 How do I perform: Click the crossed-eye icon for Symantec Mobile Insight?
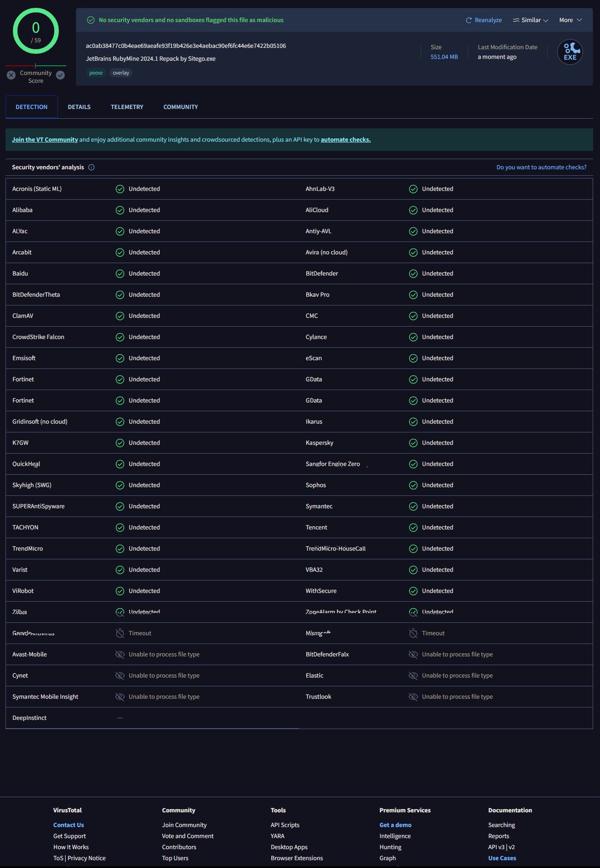click(120, 697)
